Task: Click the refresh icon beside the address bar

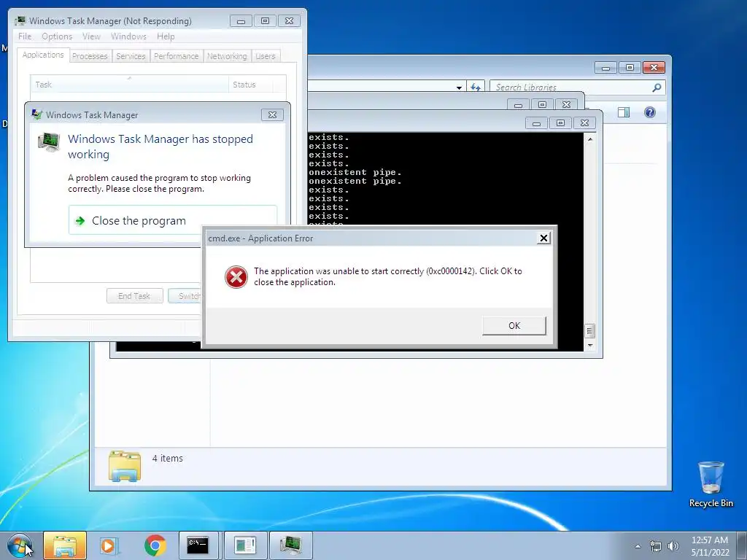Action: pyautogui.click(x=475, y=87)
